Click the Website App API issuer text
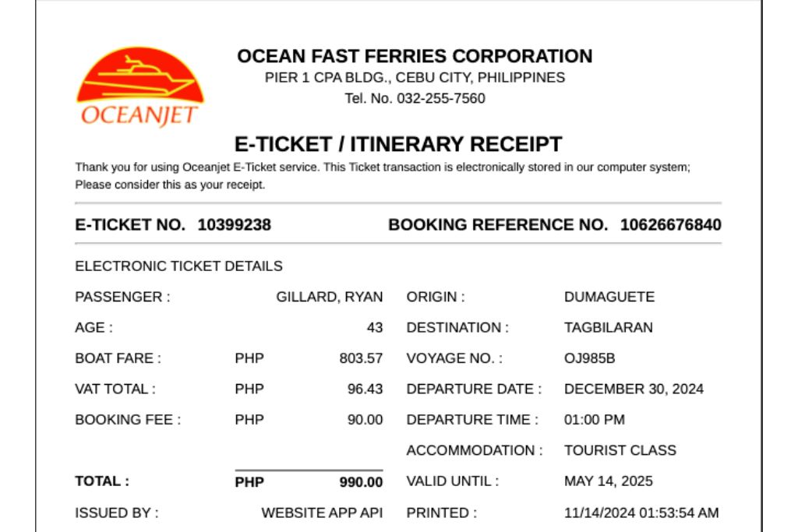798x532 pixels. pyautogui.click(x=322, y=513)
